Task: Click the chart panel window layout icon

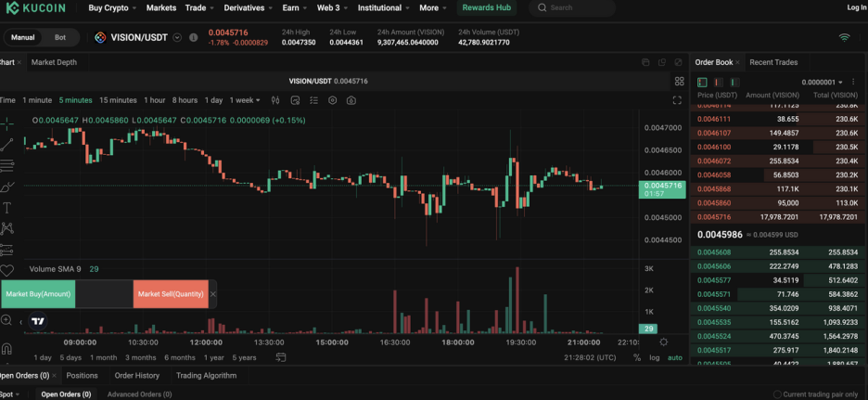Action: point(645,62)
